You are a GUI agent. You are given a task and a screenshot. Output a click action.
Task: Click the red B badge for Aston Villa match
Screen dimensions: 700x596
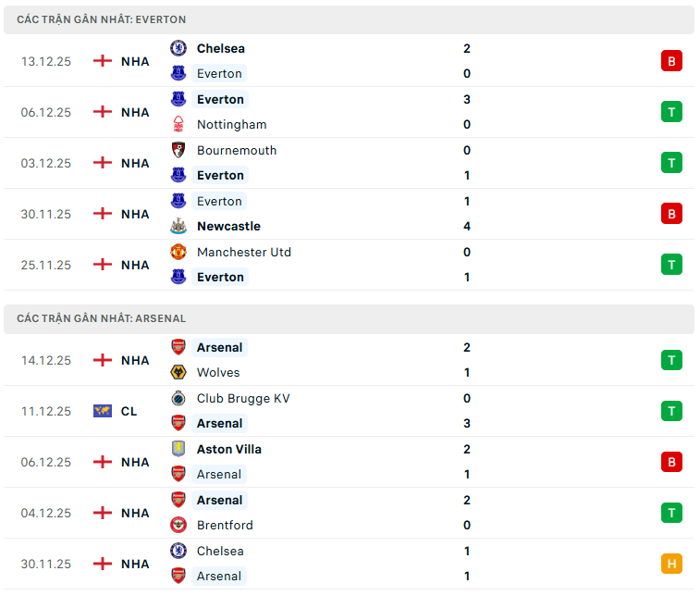coord(671,461)
